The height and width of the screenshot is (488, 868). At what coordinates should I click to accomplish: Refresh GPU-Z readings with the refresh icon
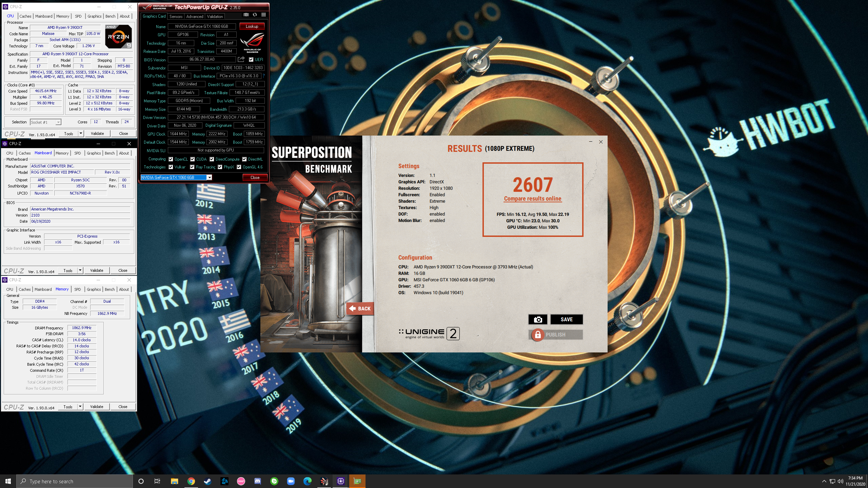pos(255,15)
